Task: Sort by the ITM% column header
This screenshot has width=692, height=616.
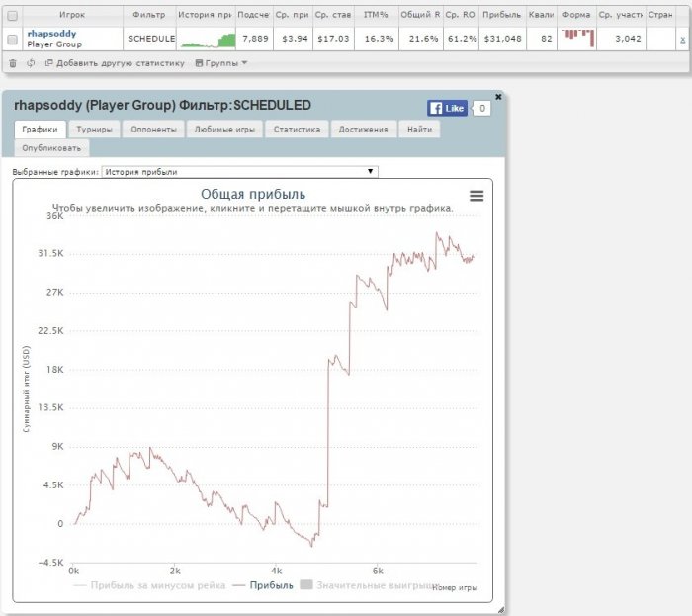Action: click(376, 15)
